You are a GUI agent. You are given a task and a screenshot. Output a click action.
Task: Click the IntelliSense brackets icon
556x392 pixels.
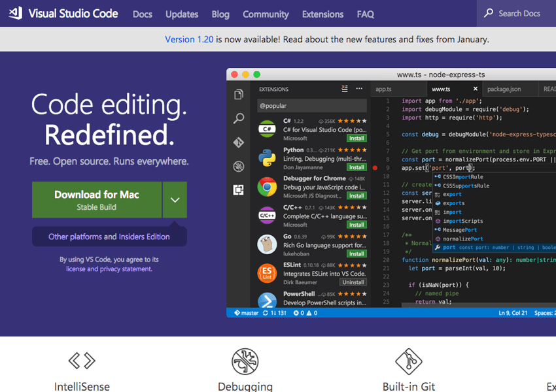[82, 361]
